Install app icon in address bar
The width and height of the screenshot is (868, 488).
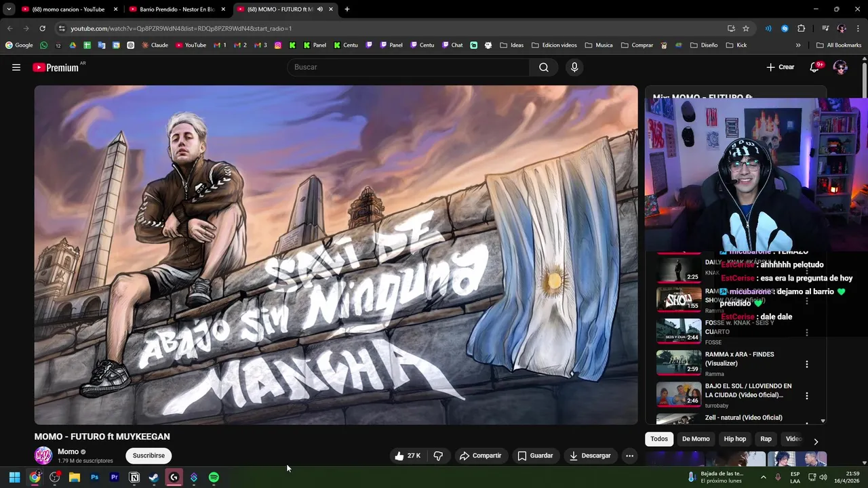731,28
